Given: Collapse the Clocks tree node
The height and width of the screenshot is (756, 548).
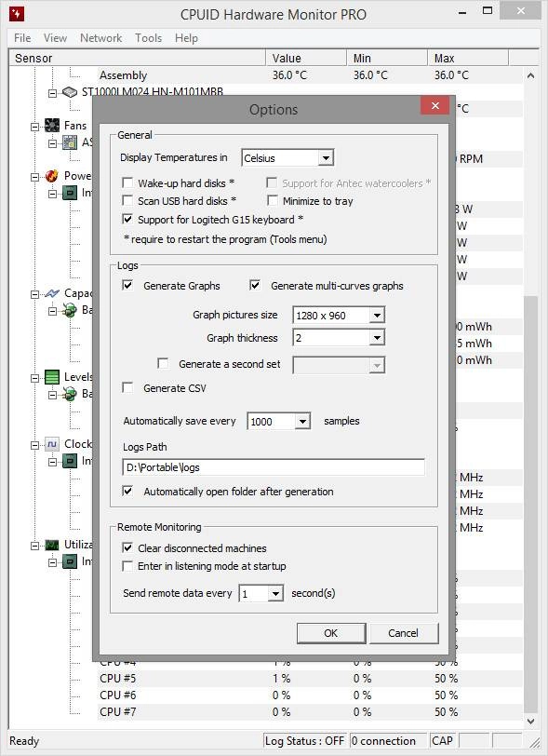Looking at the screenshot, I should pos(34,444).
